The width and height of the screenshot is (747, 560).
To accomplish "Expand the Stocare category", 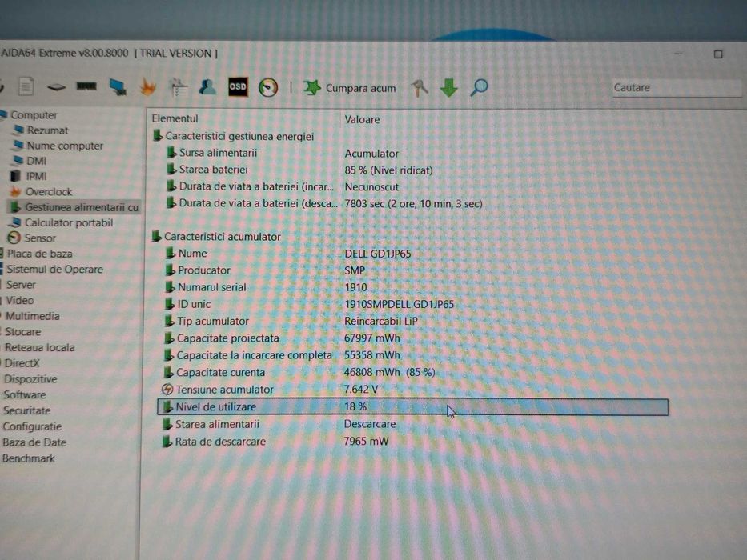I will [x=22, y=332].
